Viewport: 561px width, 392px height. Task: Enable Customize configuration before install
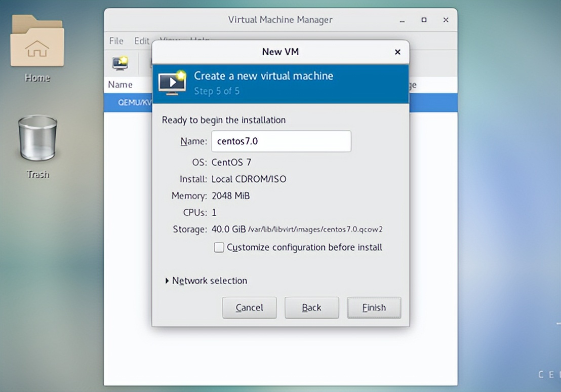[x=219, y=247]
